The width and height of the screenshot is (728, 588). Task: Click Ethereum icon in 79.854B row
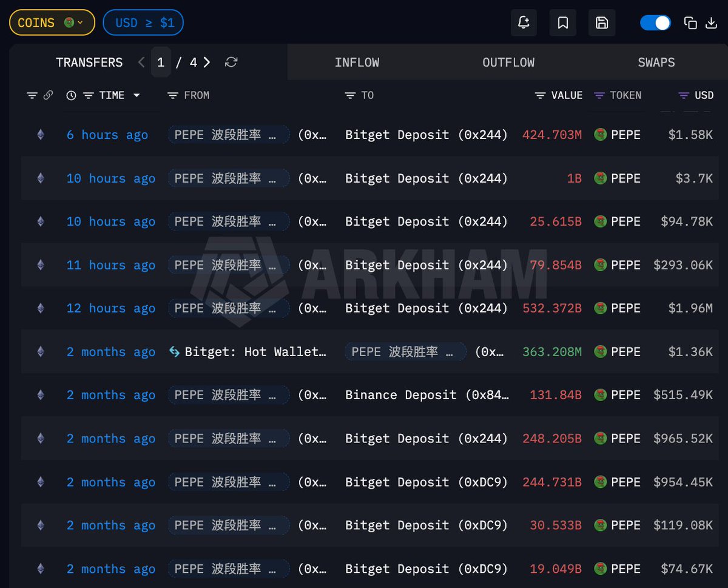(41, 265)
